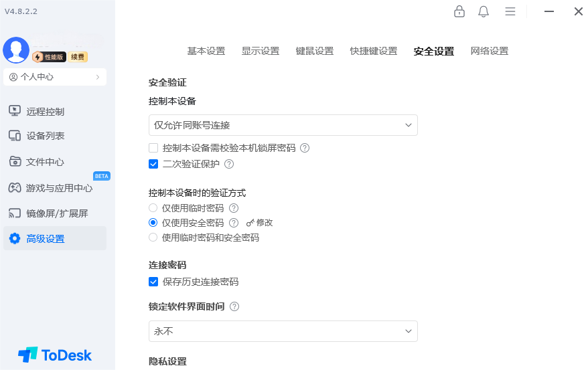Open Remote Control (远程控制) in sidebar
The image size is (588, 370).
(x=46, y=112)
